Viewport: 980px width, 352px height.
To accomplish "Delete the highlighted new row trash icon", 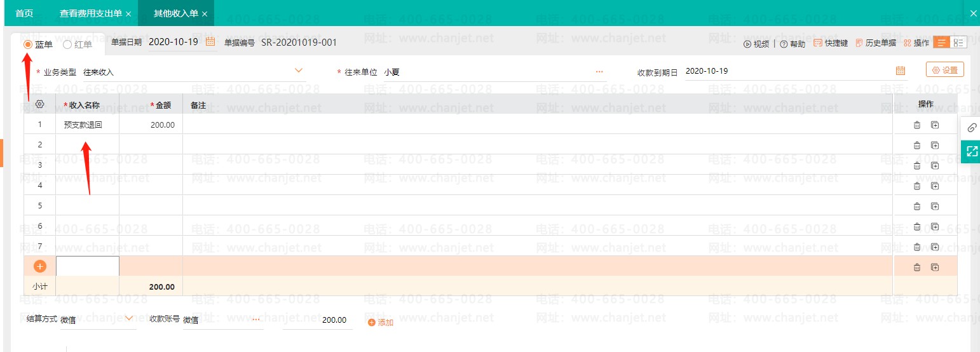I will tap(916, 267).
